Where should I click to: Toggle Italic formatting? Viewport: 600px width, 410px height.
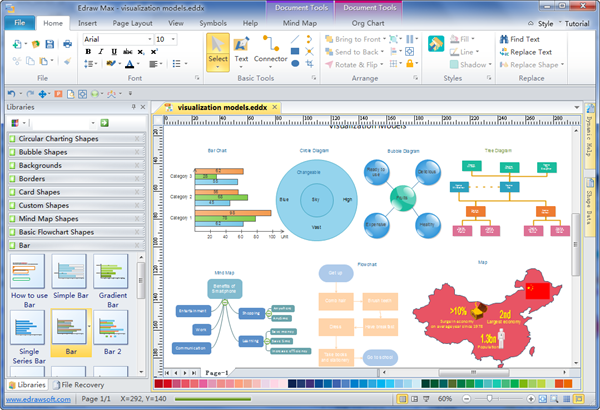101,52
